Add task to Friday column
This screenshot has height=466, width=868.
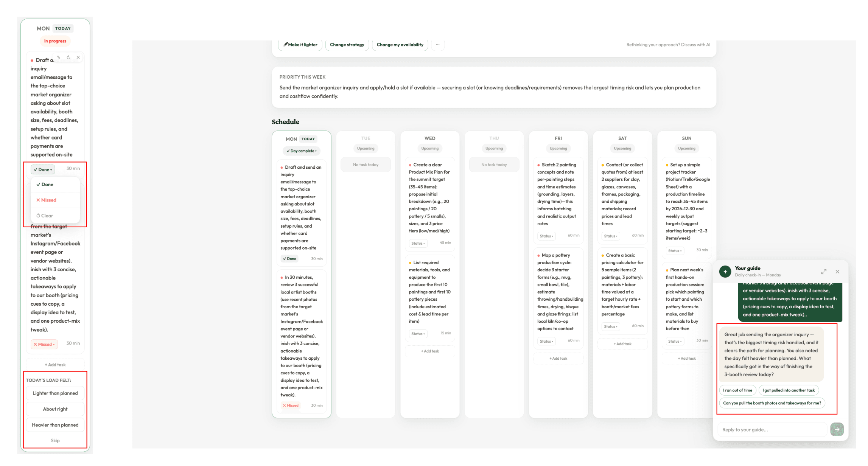558,358
